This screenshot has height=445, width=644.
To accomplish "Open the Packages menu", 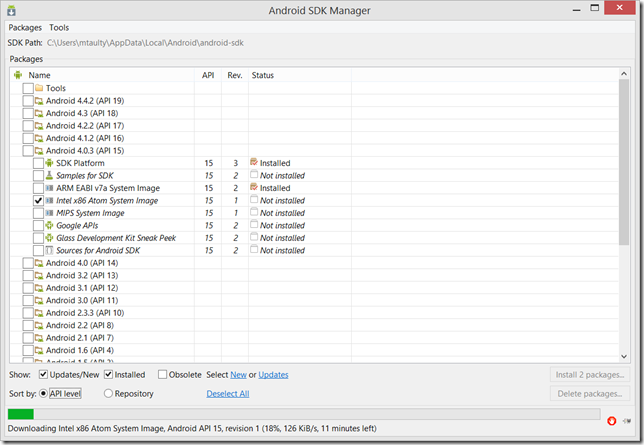I will coord(25,28).
